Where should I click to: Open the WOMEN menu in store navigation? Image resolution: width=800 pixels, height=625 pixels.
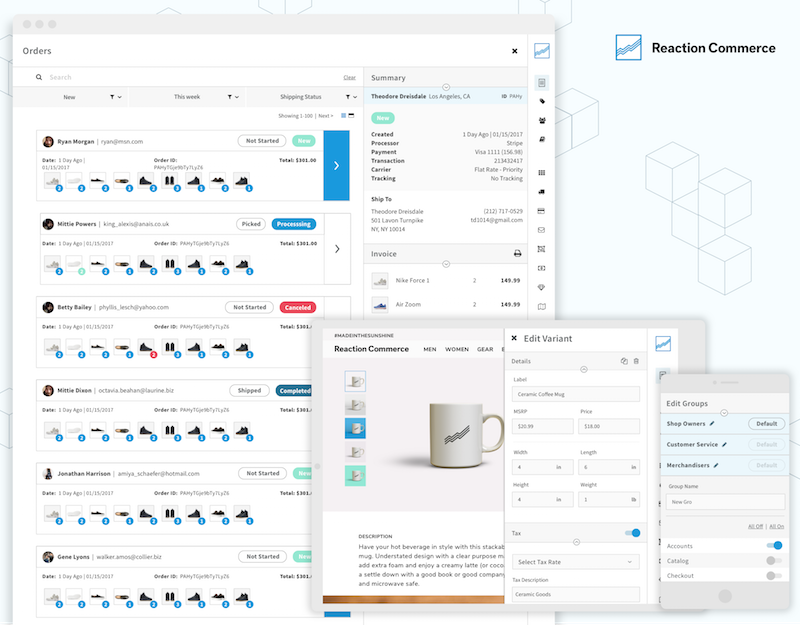coord(456,349)
